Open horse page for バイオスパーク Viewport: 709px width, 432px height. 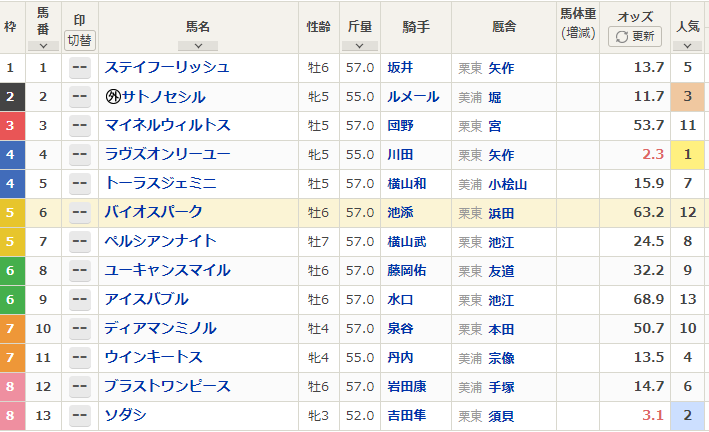pyautogui.click(x=153, y=212)
